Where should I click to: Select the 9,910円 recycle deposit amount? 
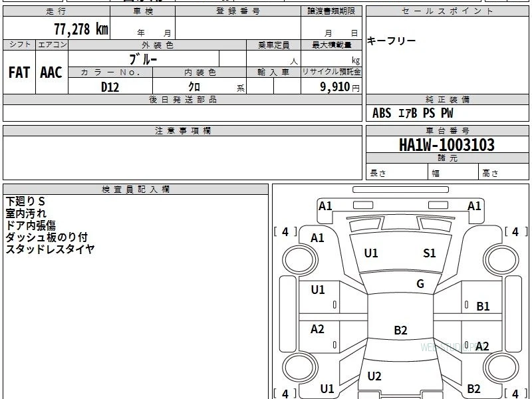click(x=340, y=87)
